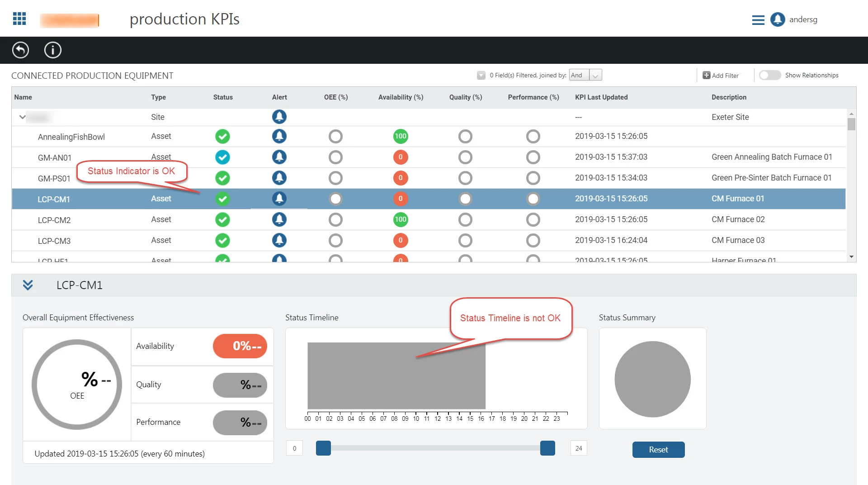The image size is (868, 485).
Task: Click alert bell for GM-PS01 row
Action: (x=279, y=178)
